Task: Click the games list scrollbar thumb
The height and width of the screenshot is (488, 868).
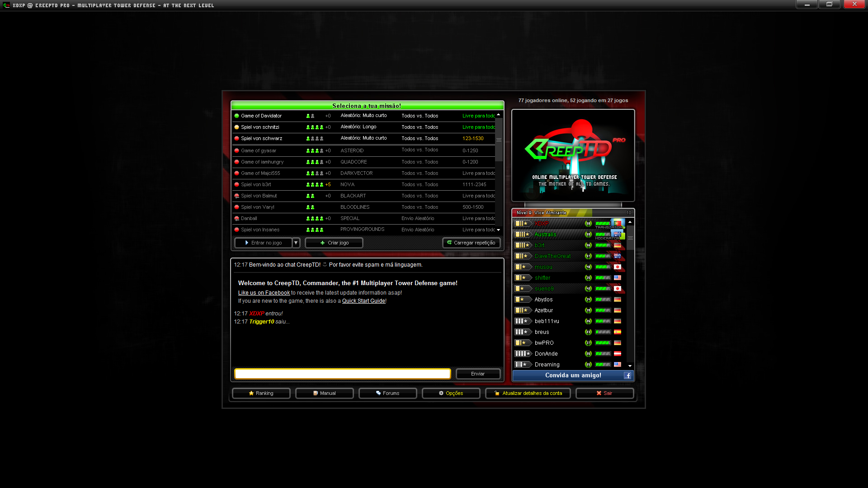Action: (x=499, y=140)
